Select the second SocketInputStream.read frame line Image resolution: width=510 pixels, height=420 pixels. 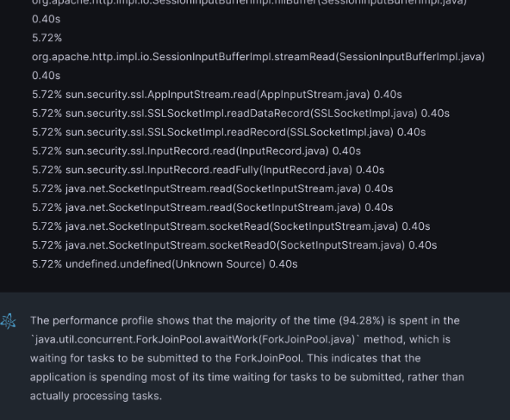pyautogui.click(x=213, y=207)
